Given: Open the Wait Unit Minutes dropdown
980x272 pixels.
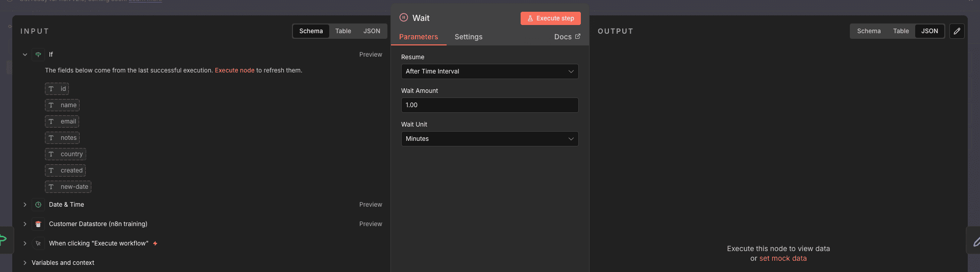Looking at the screenshot, I should point(490,139).
